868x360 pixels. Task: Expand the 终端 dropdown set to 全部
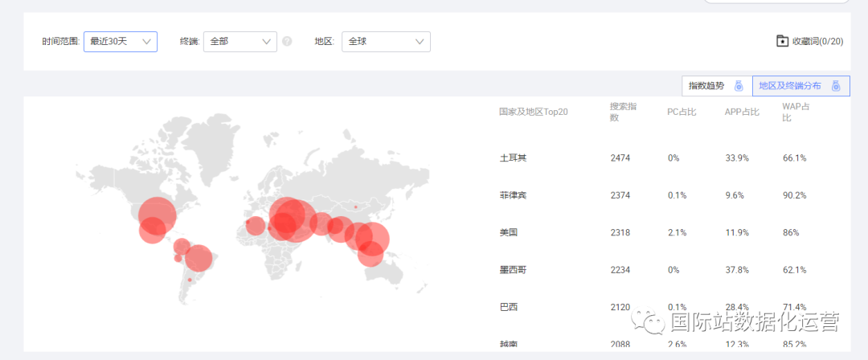pyautogui.click(x=240, y=42)
